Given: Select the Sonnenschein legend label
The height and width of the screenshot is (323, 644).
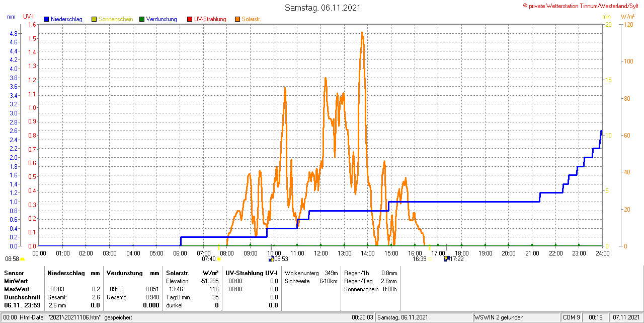Looking at the screenshot, I should (116, 19).
